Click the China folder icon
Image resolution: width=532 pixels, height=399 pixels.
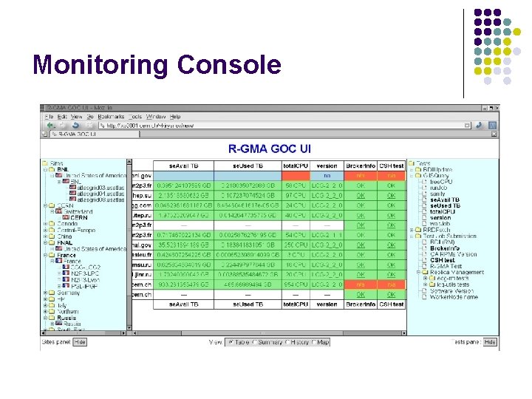pyautogui.click(x=52, y=236)
